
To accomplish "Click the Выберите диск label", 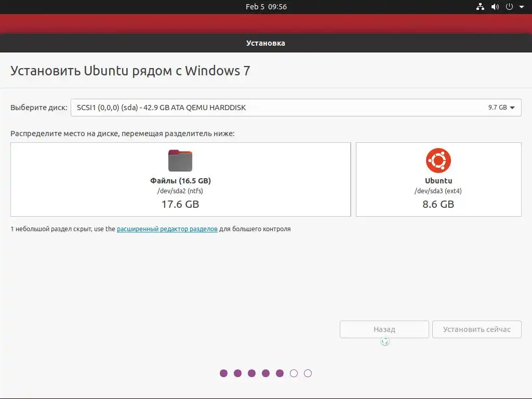I will [38, 108].
